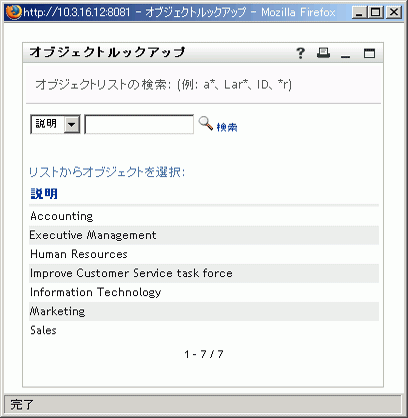
Task: Select Improve Customer Service task force
Action: [x=131, y=273]
